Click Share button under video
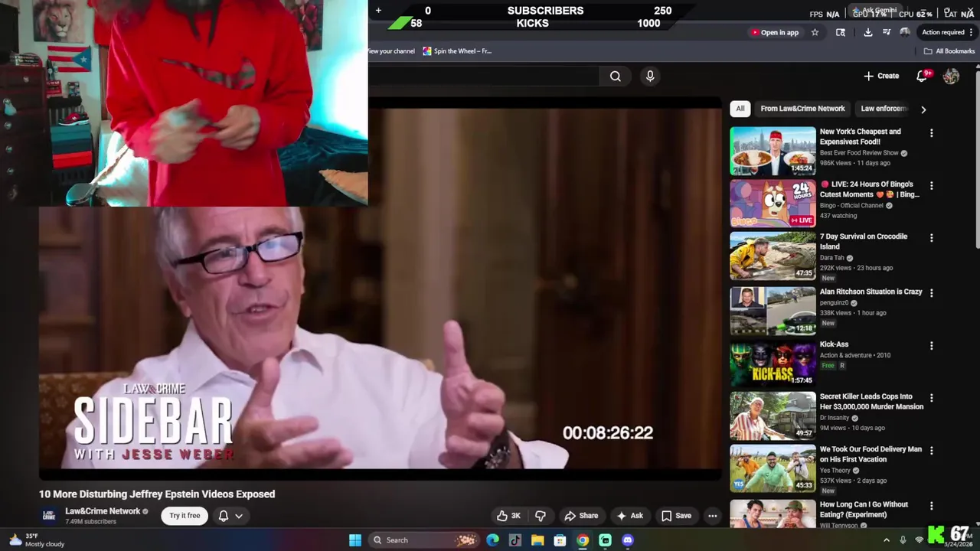980x551 pixels. [581, 516]
